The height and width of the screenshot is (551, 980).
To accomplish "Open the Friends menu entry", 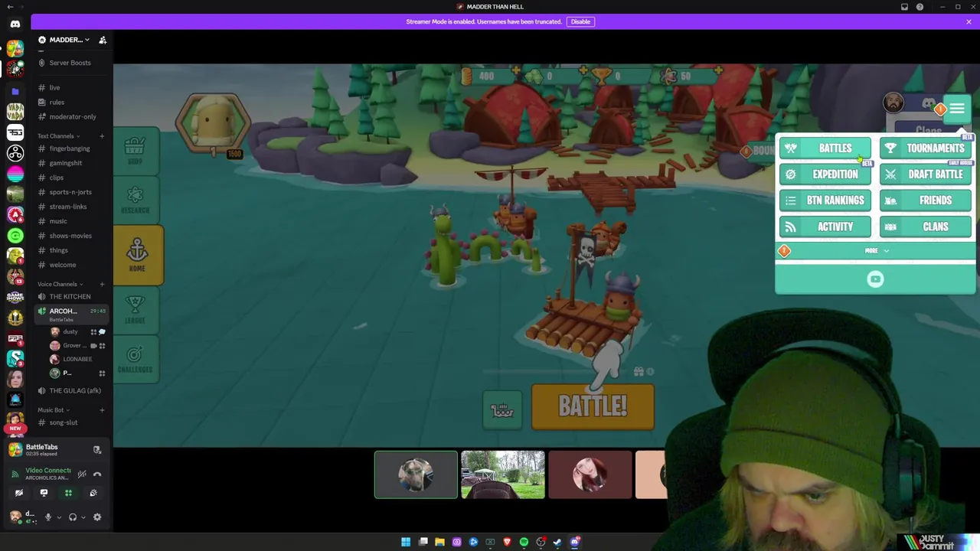I will pos(926,201).
